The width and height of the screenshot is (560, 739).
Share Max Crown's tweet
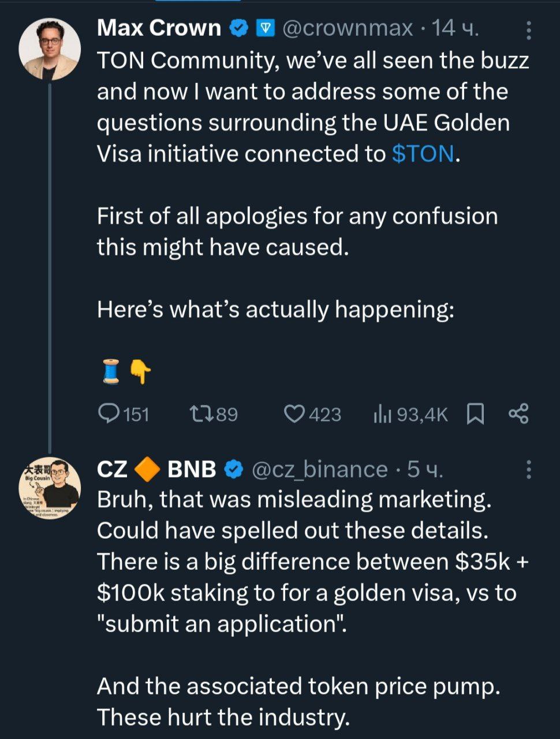pos(518,413)
